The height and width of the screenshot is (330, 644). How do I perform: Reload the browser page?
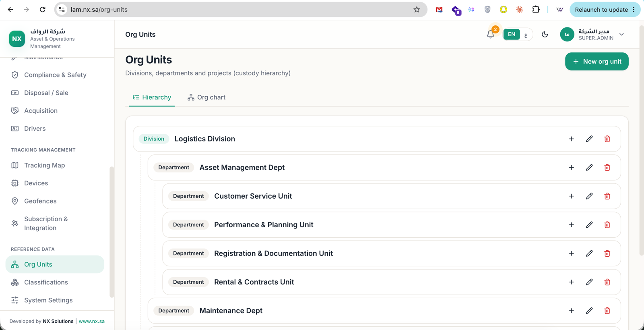[x=42, y=10]
